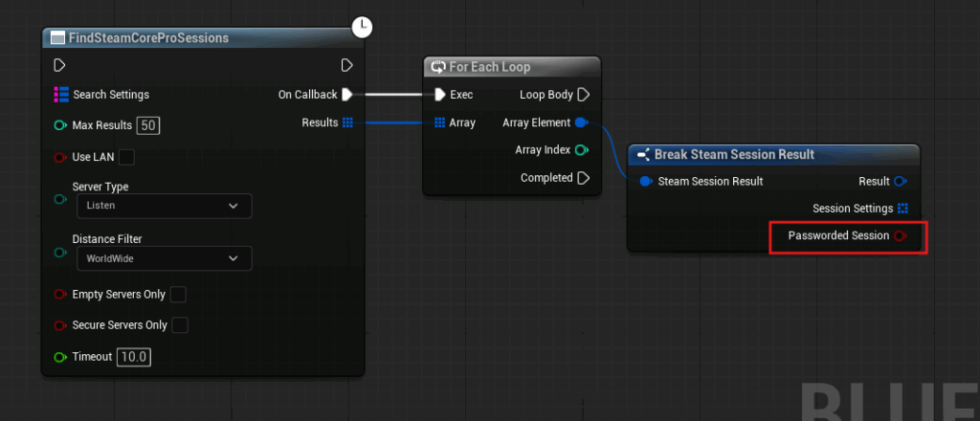
Task: Click the Completed execution pin
Action: (584, 178)
